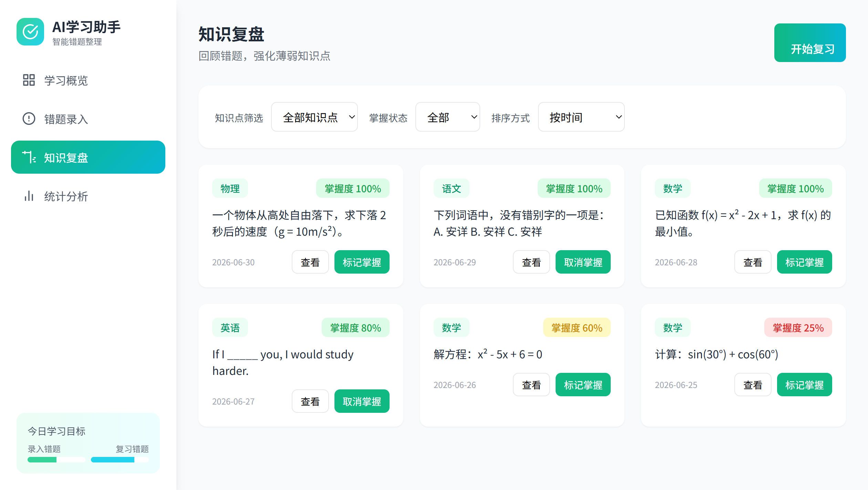The image size is (868, 490).
Task: Click the 英语 subject tag
Action: point(230,328)
